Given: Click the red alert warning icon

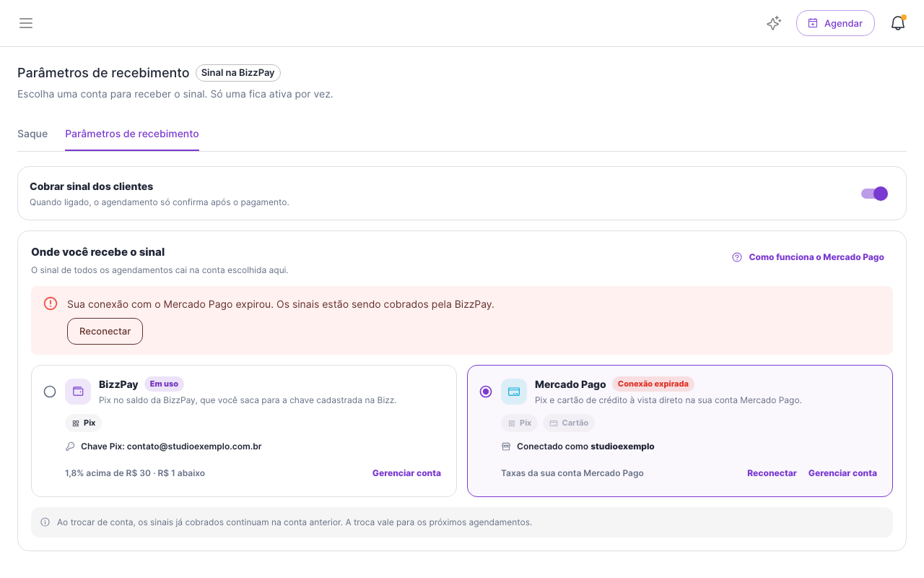Looking at the screenshot, I should pyautogui.click(x=51, y=303).
